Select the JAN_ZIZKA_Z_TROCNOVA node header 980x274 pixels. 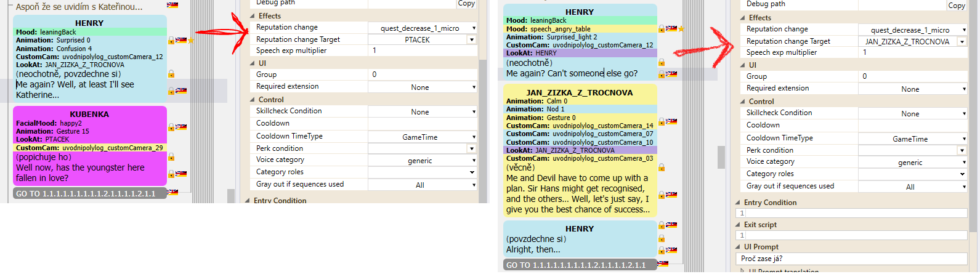(x=580, y=92)
